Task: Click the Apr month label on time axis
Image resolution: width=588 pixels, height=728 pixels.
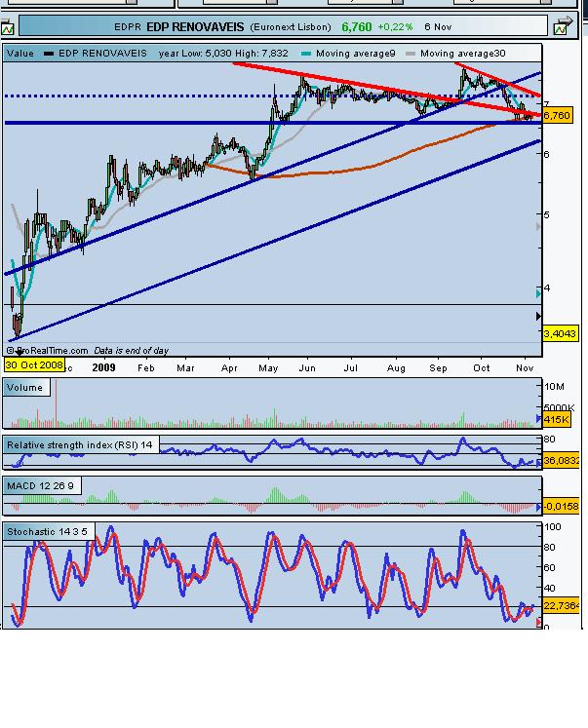Action: pos(229,368)
